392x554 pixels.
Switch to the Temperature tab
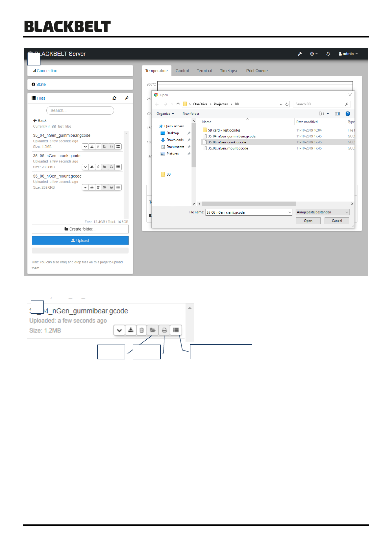click(157, 71)
